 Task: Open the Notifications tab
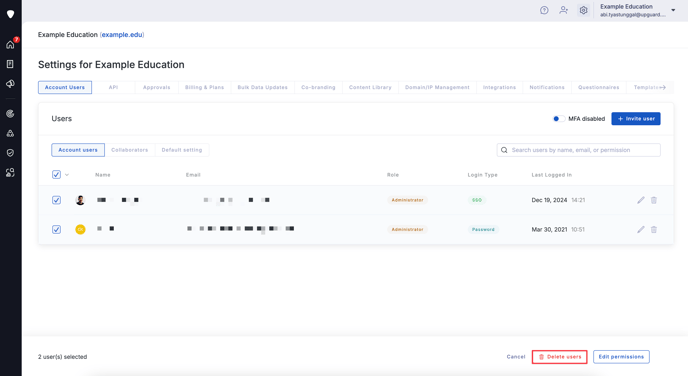coord(547,87)
